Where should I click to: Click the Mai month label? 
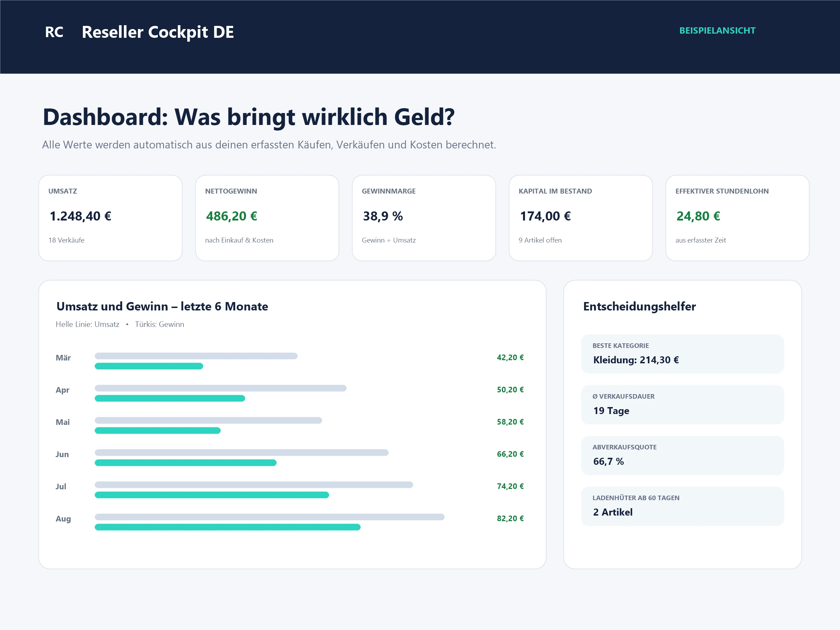63,422
